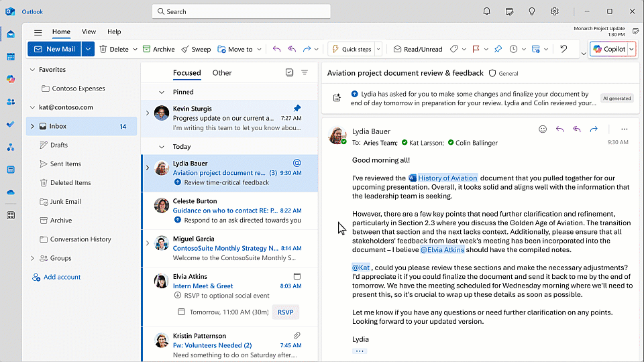The image size is (644, 362).
Task: Open Contoso Expenses favorite folder
Action: point(82,88)
